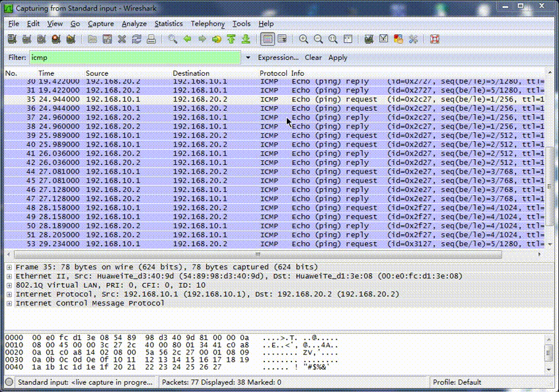
Task: Reload this capture file
Action: [x=137, y=39]
